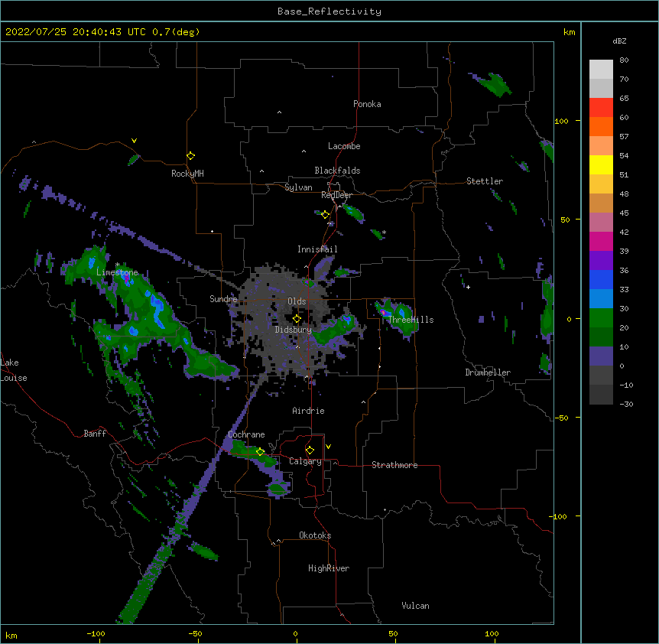659x644 pixels.
Task: Click the blue 33-36 dBZ legend swatch
Action: point(601,279)
